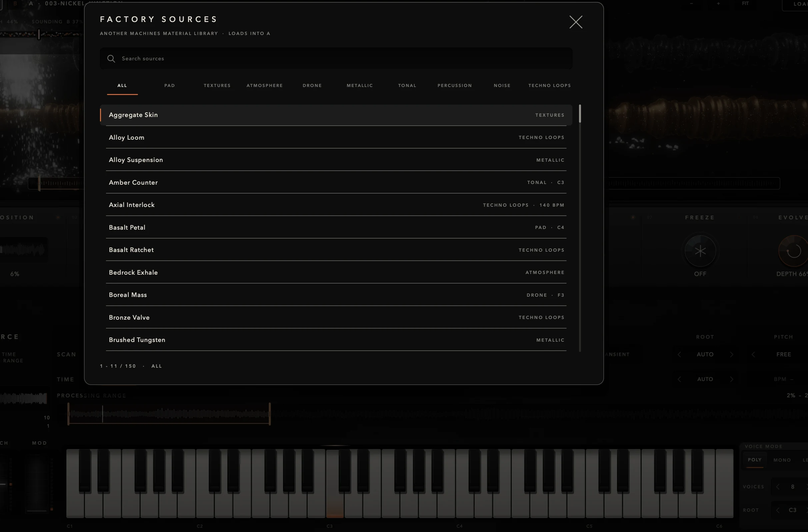Switch to the ALL category tab
Image resolution: width=808 pixels, height=532 pixels.
point(122,86)
